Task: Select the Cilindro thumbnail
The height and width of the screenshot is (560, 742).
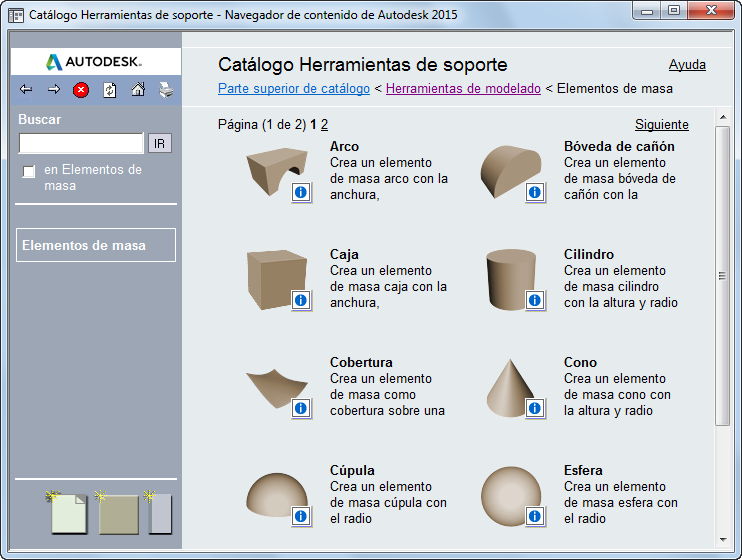Action: [511, 279]
